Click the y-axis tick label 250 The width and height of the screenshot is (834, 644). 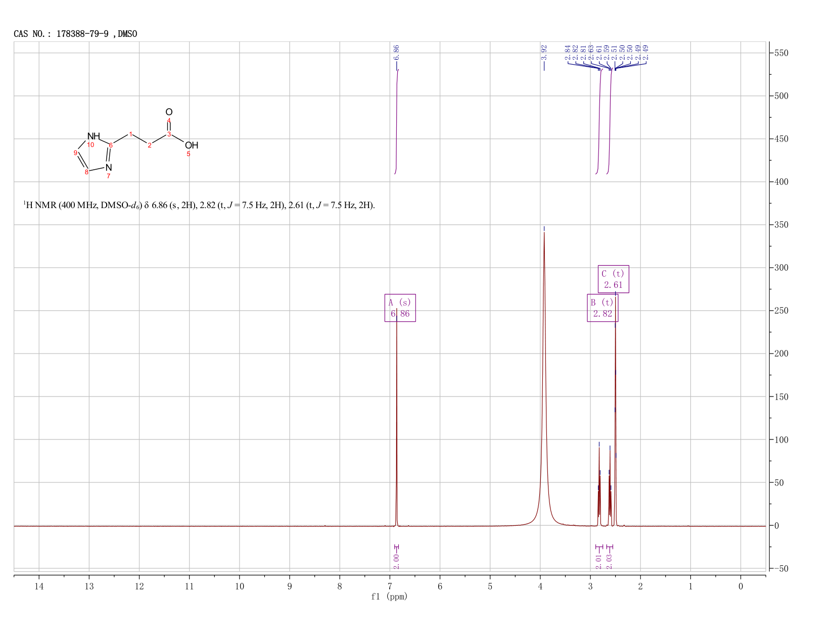tap(781, 311)
